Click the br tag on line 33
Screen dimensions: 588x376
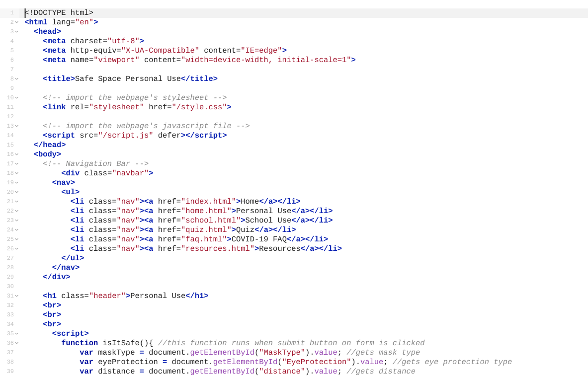52,314
